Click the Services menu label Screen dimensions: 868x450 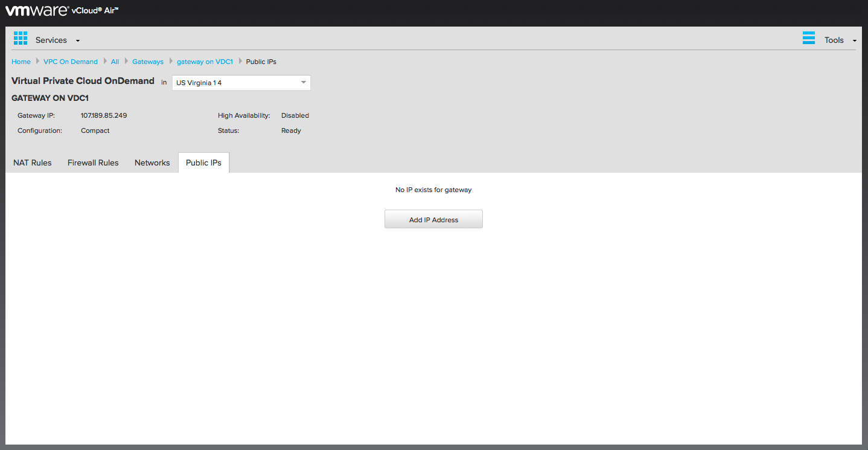(x=51, y=40)
